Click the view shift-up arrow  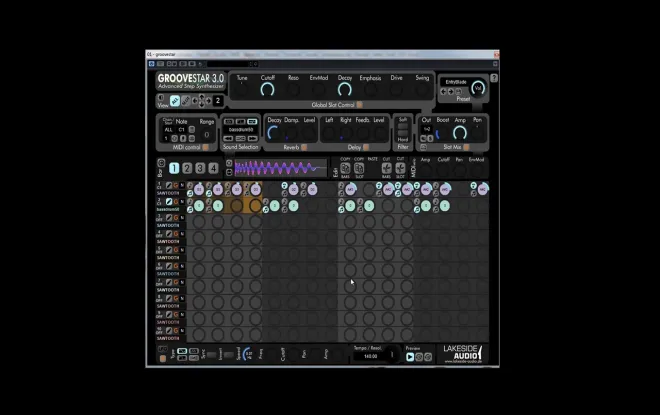click(202, 97)
